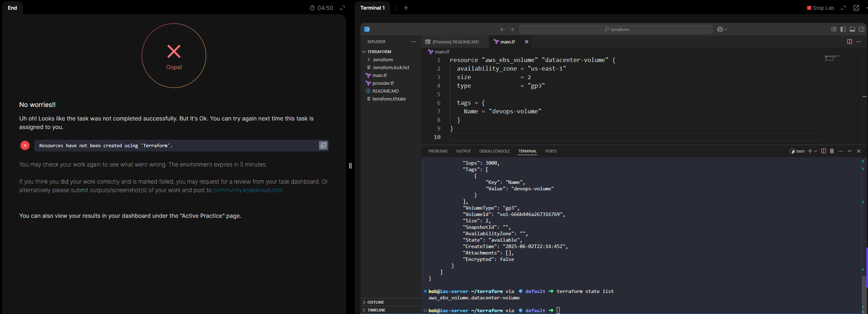Viewport: 868px width, 314px height.
Task: Split the main.tf editor right
Action: tap(849, 42)
